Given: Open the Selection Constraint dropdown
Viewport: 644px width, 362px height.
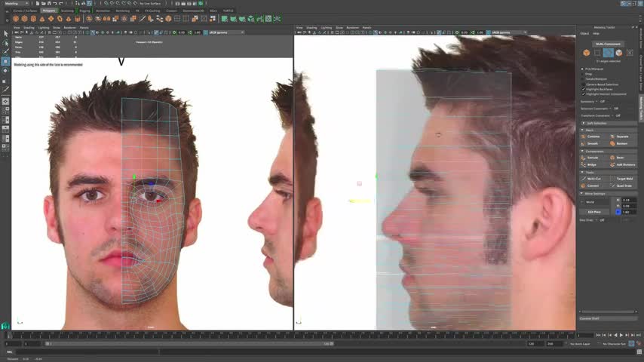Looking at the screenshot, I should [x=614, y=109].
